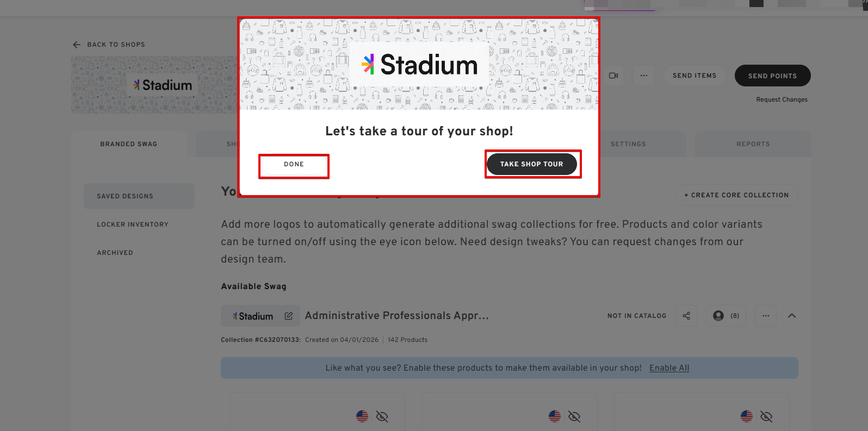
Task: Collapse the Administrative Professionals collection chevron
Action: (792, 316)
